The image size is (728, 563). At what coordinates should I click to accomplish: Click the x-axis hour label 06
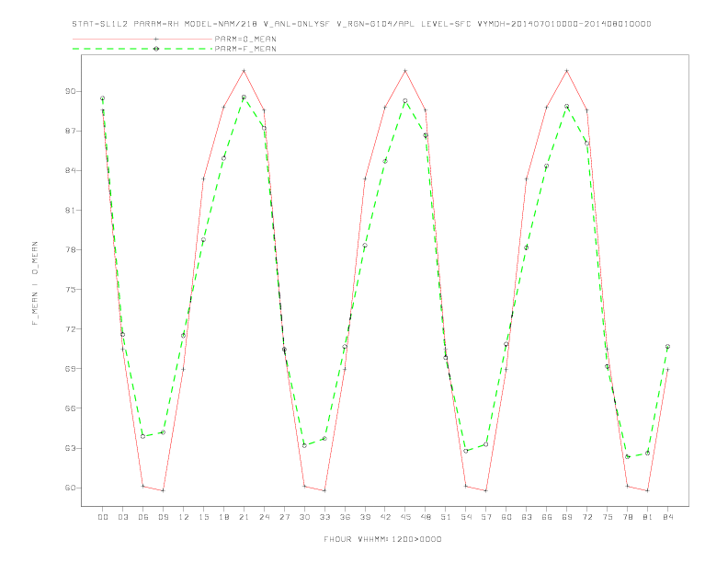(143, 517)
